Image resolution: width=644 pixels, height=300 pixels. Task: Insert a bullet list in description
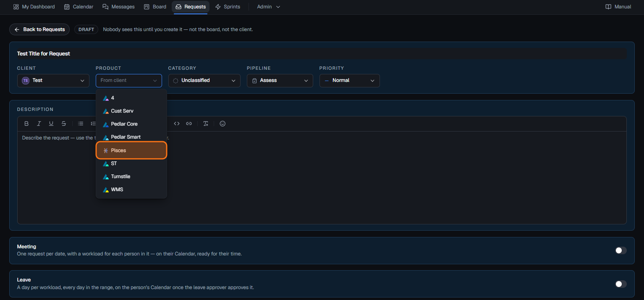coord(81,124)
